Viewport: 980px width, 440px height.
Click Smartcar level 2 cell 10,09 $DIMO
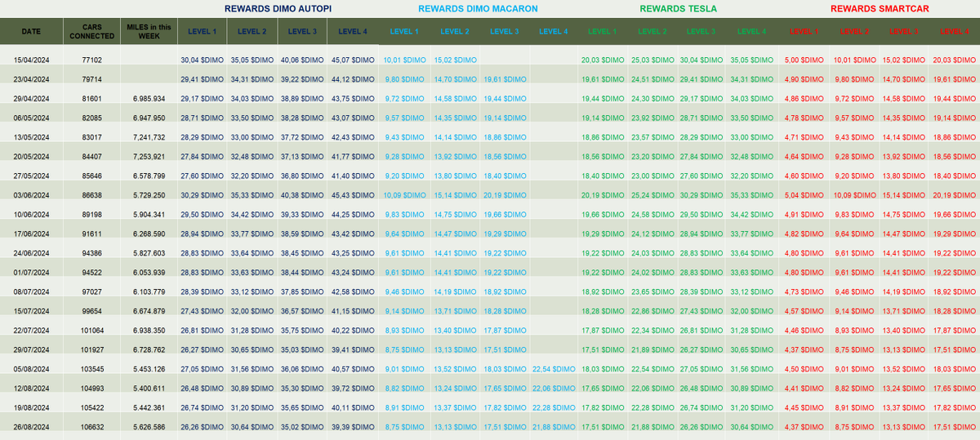854,197
